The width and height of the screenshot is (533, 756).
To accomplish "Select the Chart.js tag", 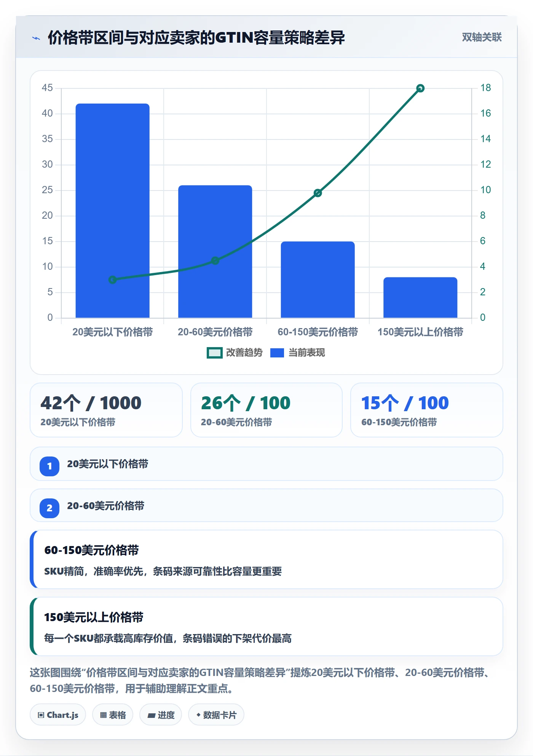I will [x=58, y=715].
